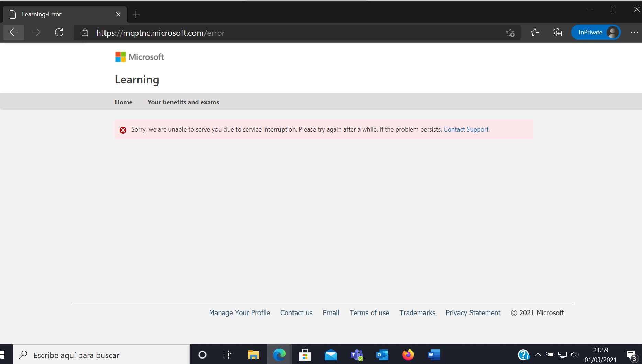This screenshot has width=642, height=364.
Task: Click the red error circle icon
Action: pyautogui.click(x=123, y=130)
